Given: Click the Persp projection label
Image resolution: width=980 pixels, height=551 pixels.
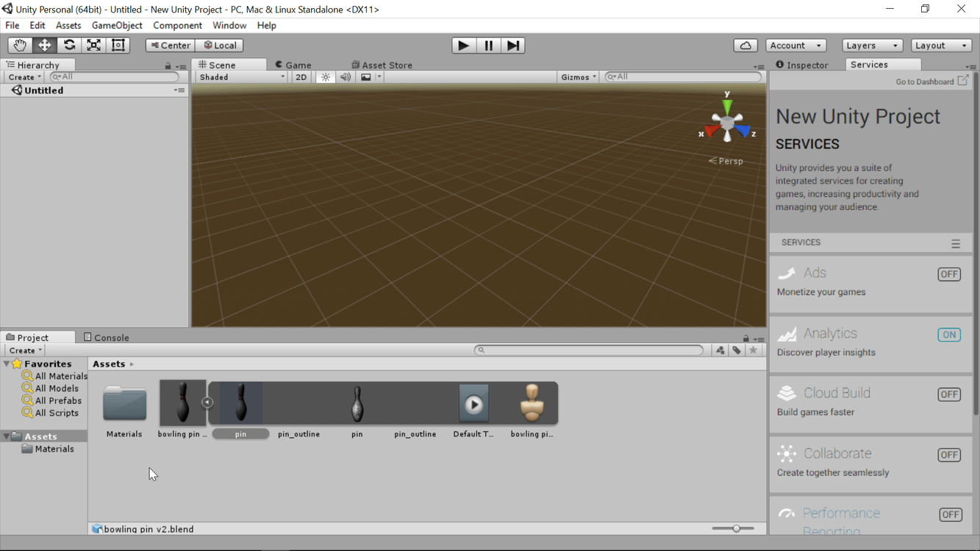Looking at the screenshot, I should tap(726, 161).
